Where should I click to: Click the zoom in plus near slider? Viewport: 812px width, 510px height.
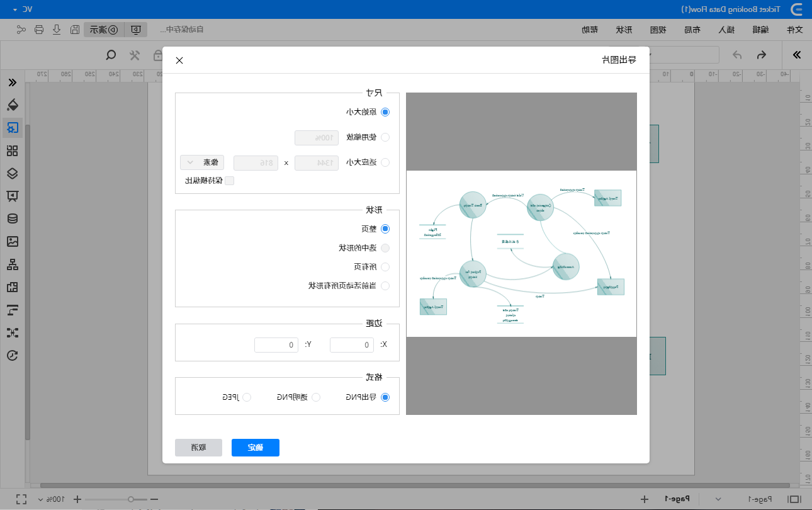[77, 499]
